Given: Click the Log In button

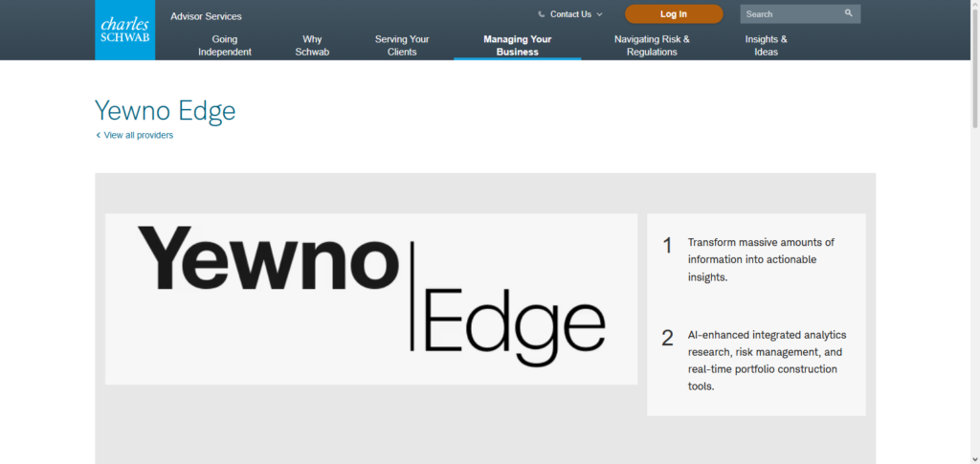Looking at the screenshot, I should click(674, 13).
